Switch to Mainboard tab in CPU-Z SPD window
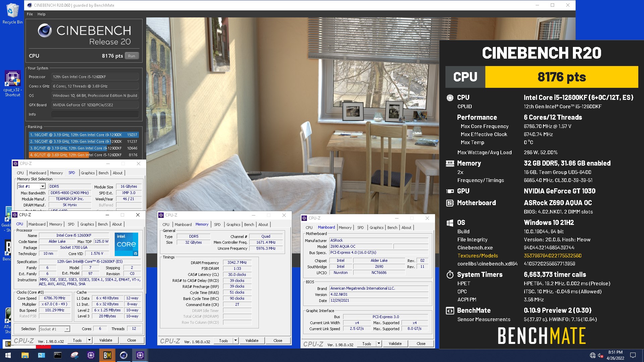Screen dimensions: 644x362 [x=38, y=173]
